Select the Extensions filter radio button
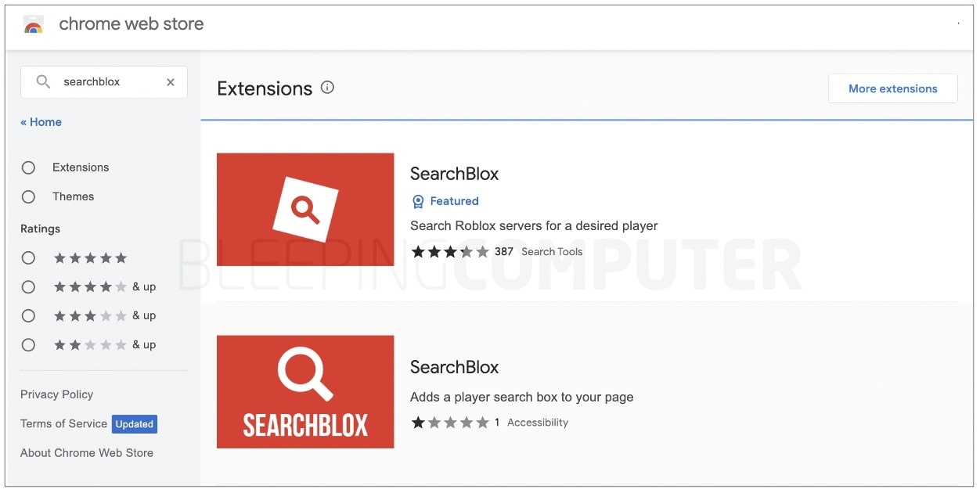Image resolution: width=980 pixels, height=493 pixels. click(x=28, y=167)
